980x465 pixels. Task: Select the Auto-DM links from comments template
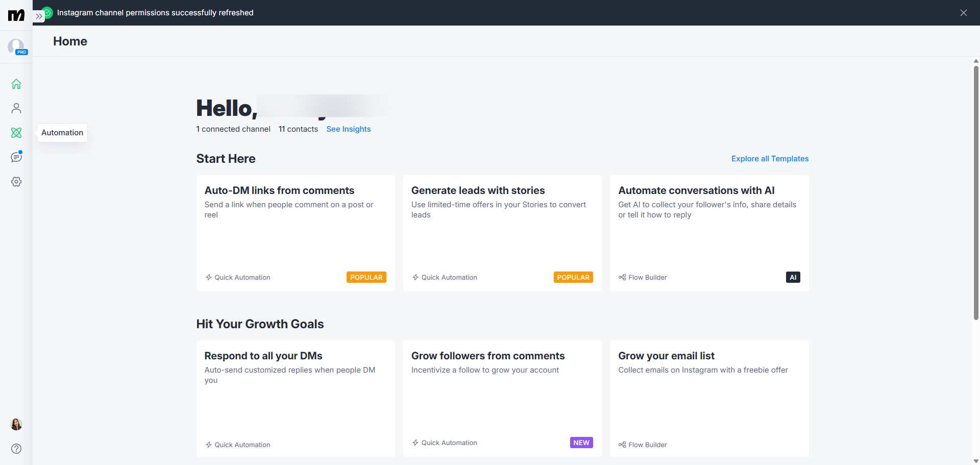296,233
